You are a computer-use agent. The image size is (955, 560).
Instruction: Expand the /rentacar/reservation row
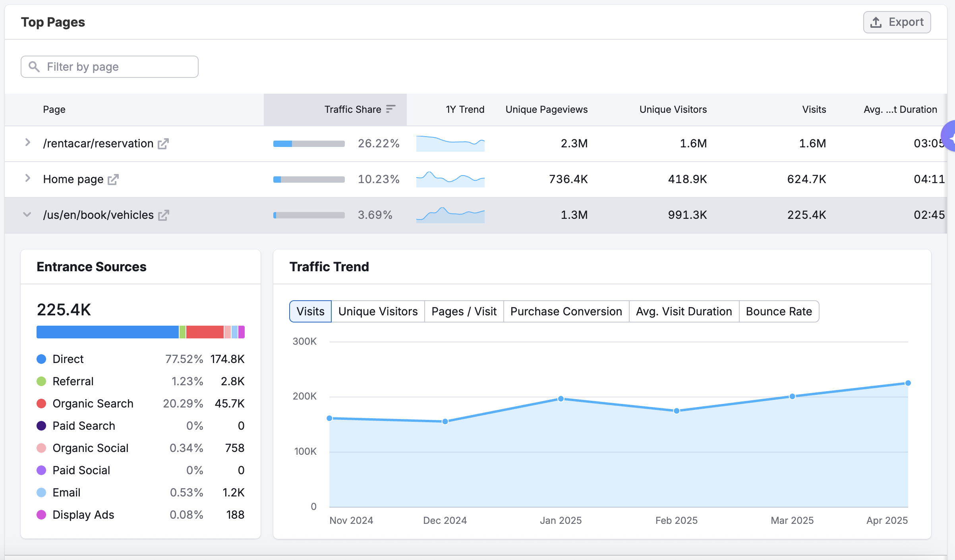click(x=27, y=143)
